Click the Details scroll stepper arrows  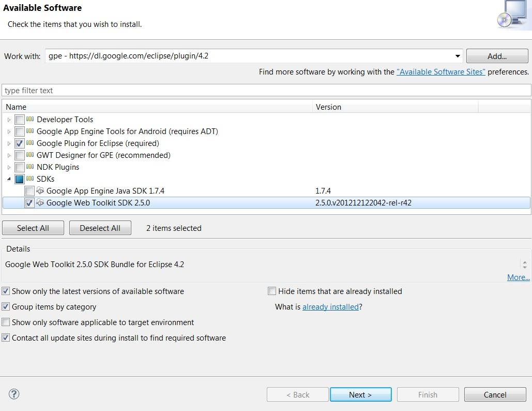(x=525, y=265)
